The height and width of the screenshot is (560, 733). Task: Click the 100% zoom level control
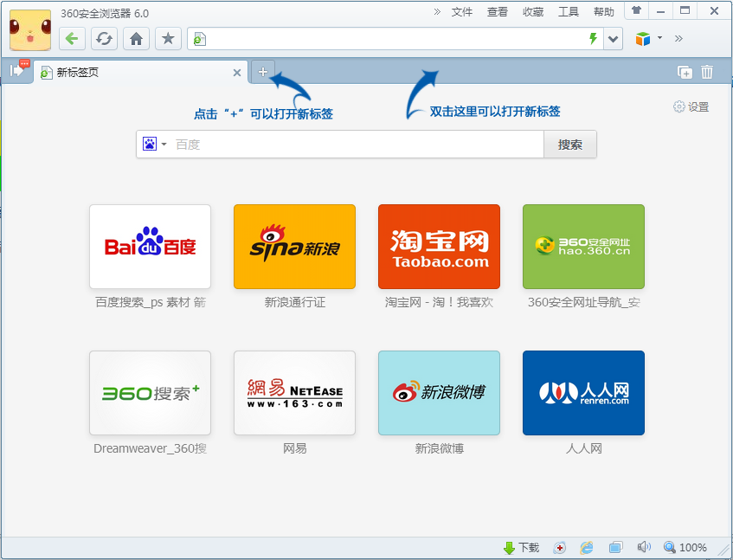point(685,548)
